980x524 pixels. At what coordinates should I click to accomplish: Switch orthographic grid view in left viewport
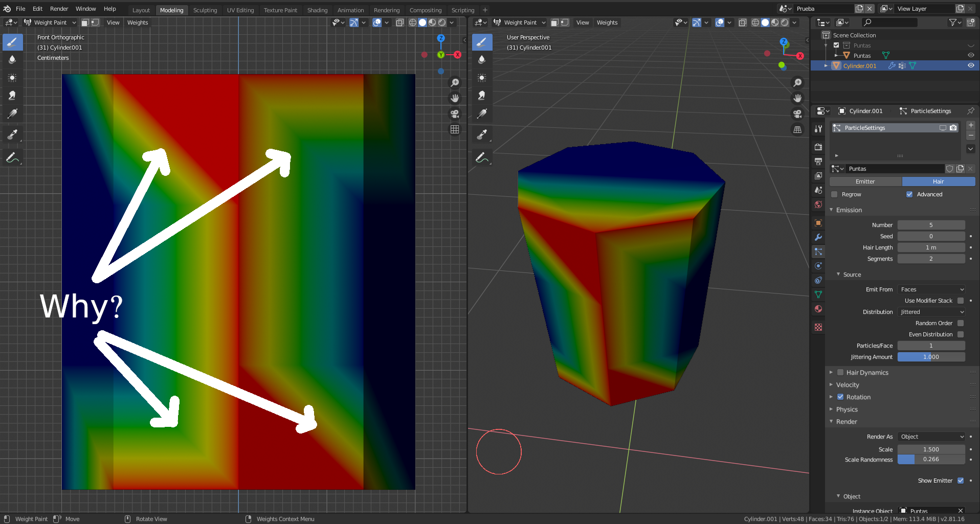tap(455, 129)
